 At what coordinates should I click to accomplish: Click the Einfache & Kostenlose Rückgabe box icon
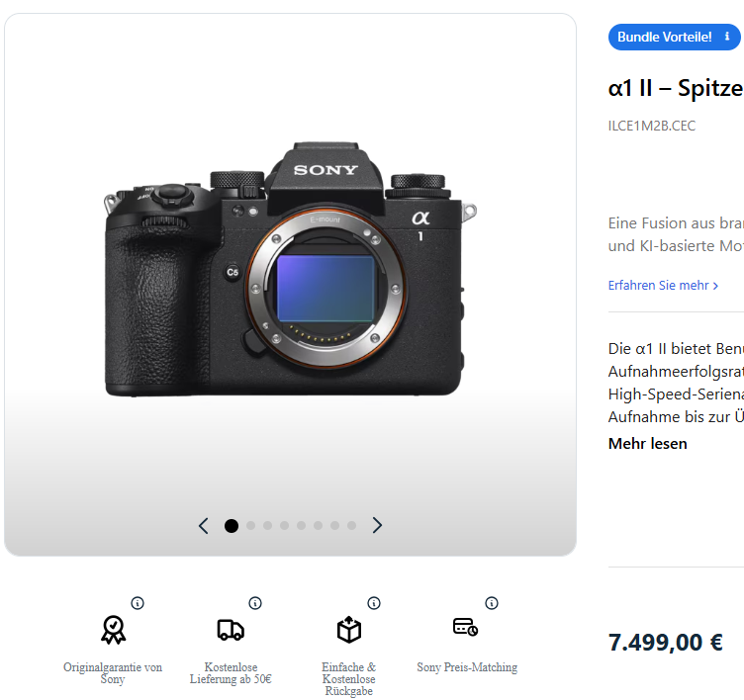click(349, 629)
